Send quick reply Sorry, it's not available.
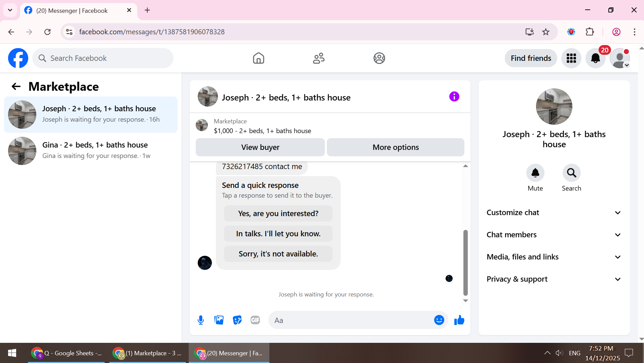644x363 pixels. pyautogui.click(x=278, y=254)
